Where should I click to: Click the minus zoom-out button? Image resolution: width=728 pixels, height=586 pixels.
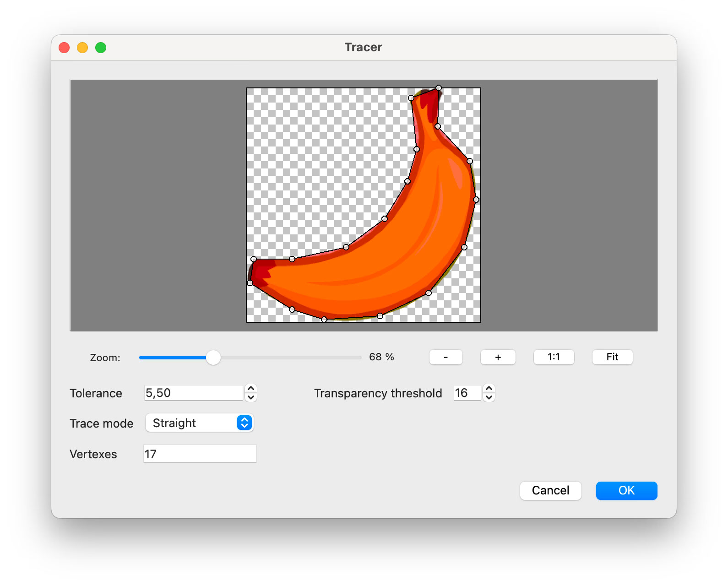tap(445, 357)
